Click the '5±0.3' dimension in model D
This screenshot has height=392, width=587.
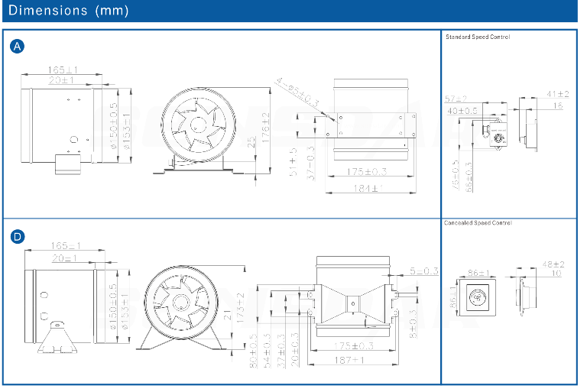point(423,271)
